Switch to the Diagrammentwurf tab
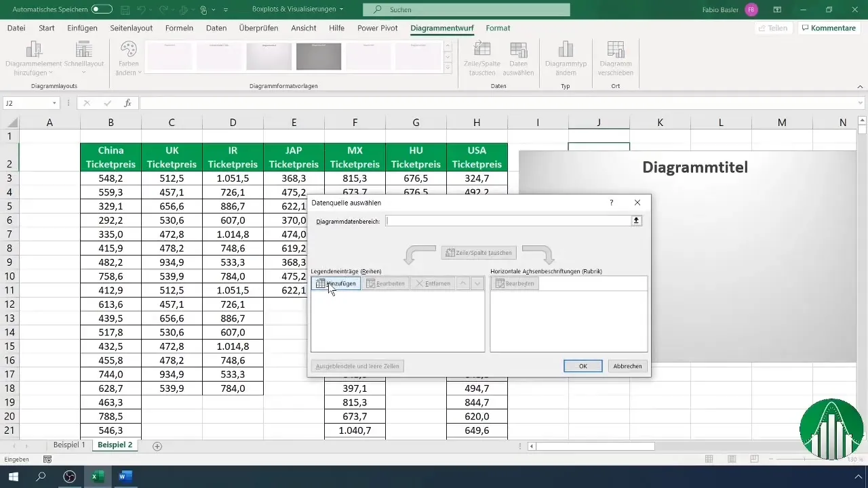This screenshot has height=488, width=868. click(442, 28)
